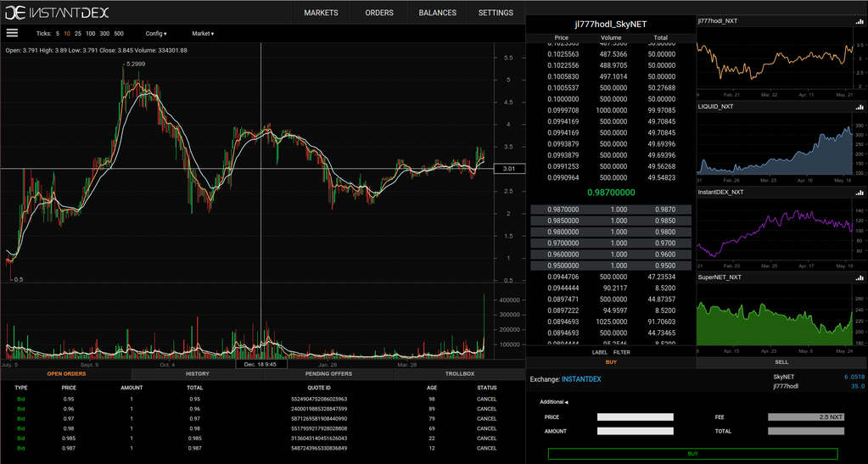
Task: Set ticks to 500
Action: pos(119,34)
